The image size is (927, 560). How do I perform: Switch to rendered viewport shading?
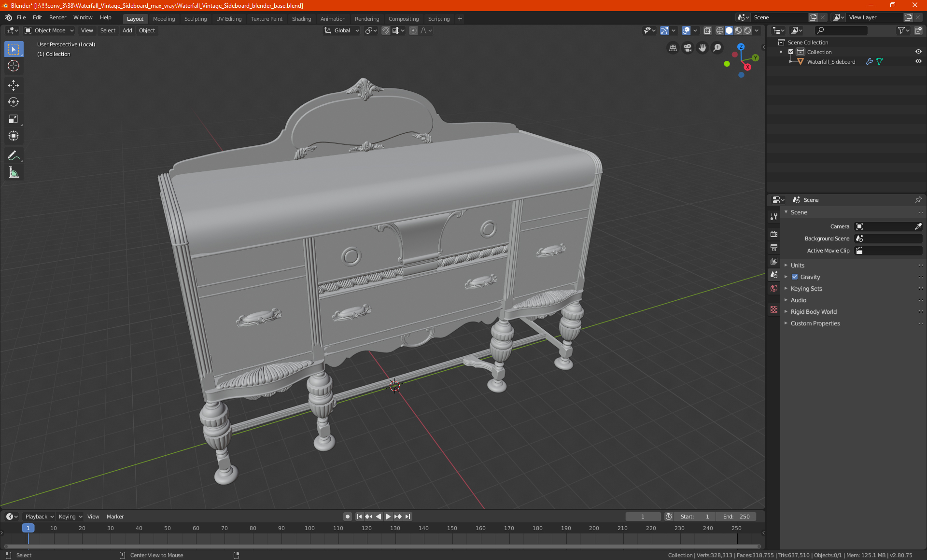click(x=747, y=30)
